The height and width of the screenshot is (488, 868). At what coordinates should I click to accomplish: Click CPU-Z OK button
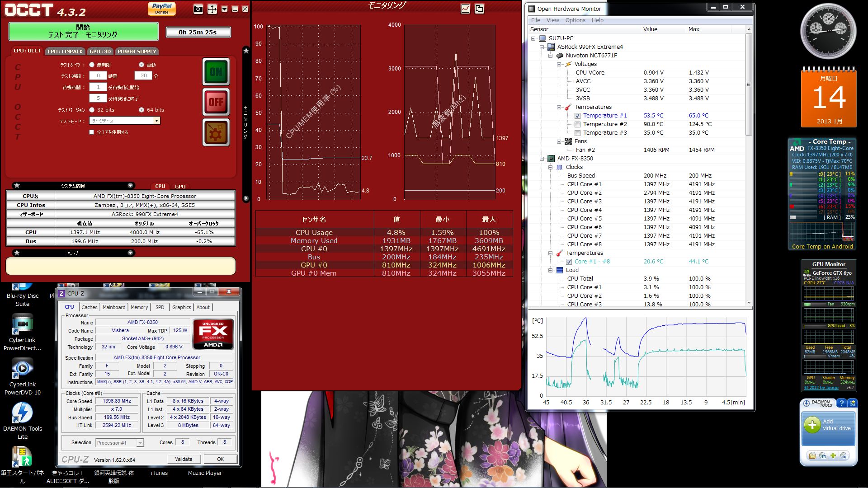click(x=220, y=459)
